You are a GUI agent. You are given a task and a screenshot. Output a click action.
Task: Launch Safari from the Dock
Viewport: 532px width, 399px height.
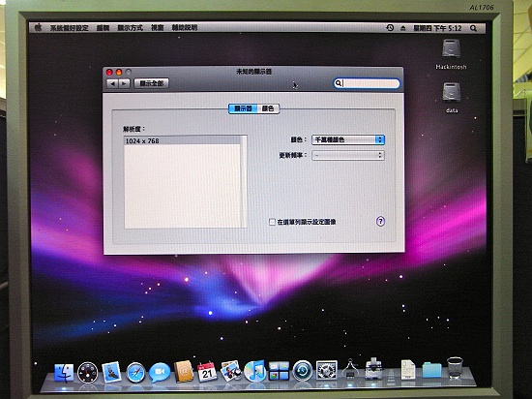pyautogui.click(x=135, y=373)
